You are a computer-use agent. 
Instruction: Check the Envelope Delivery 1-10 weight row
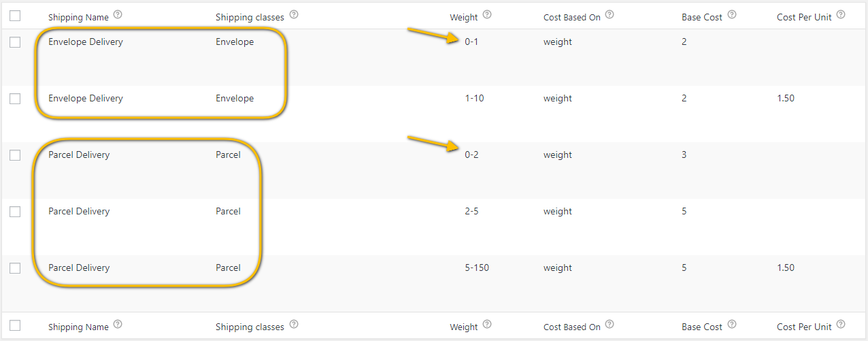(15, 99)
